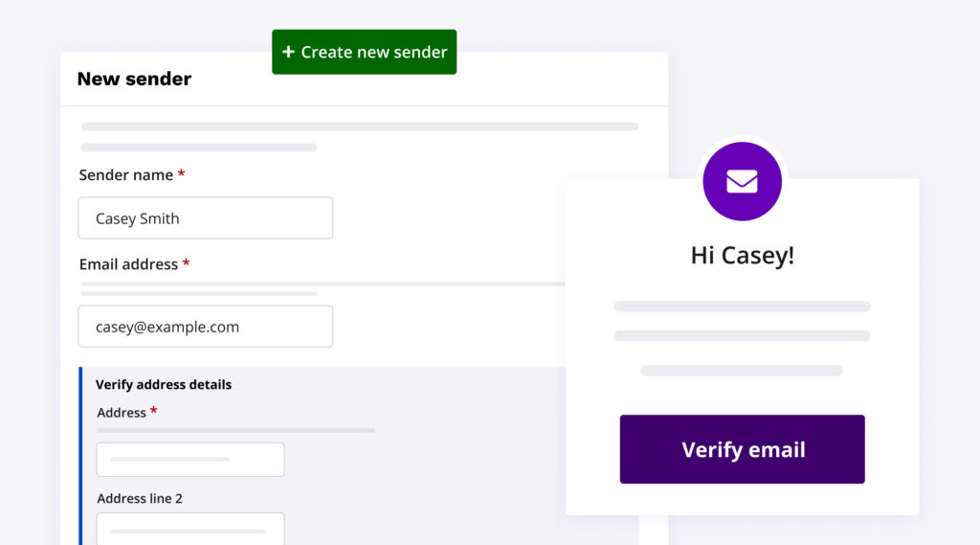
Task: Click the Hi Casey! greeting text
Action: coord(742,256)
